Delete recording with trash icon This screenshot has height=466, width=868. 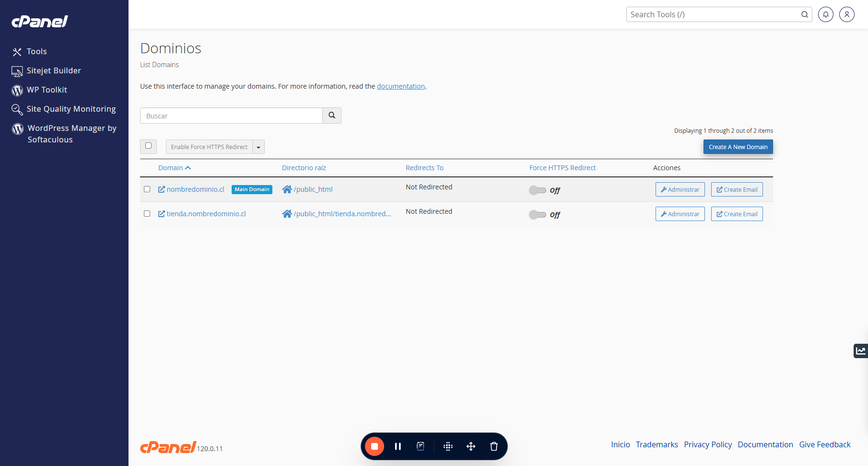494,446
